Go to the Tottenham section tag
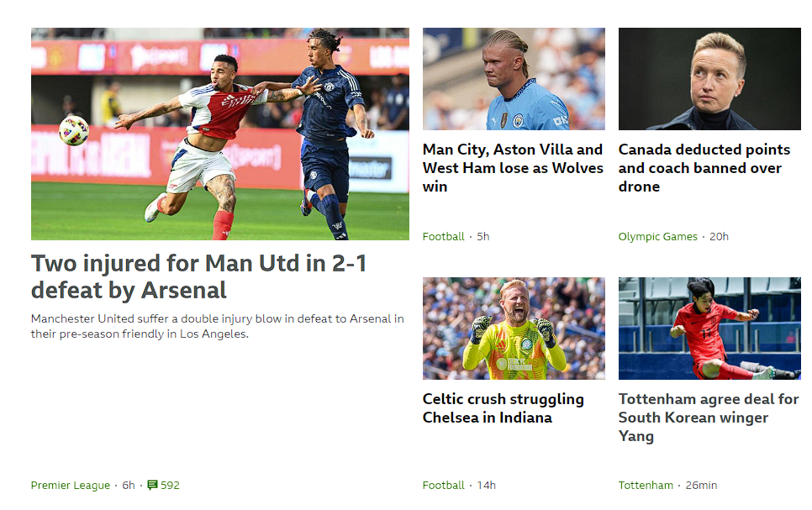Image resolution: width=812 pixels, height=510 pixels. [646, 485]
